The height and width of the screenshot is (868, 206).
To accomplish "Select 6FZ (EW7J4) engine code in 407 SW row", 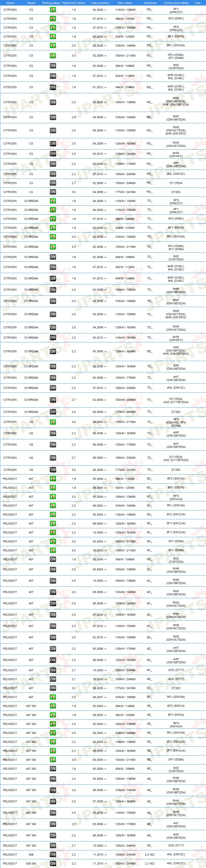I will tap(176, 706).
